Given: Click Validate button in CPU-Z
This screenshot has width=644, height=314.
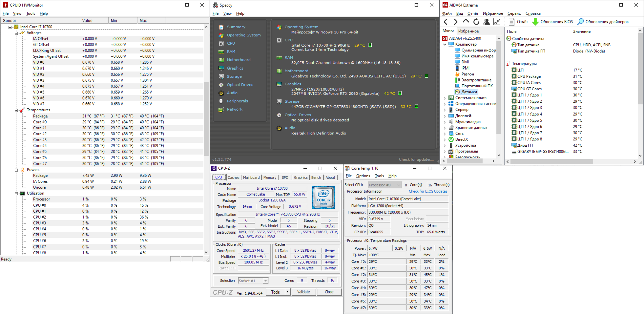Looking at the screenshot, I should pos(303,292).
